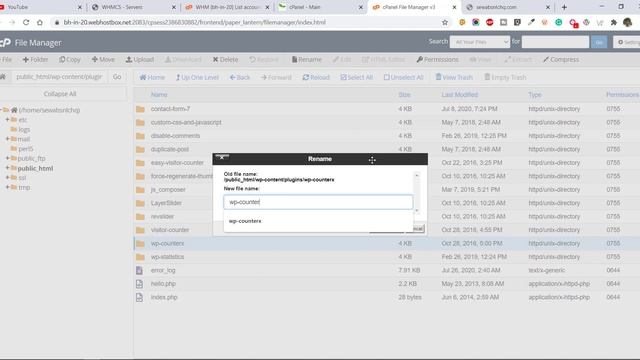Open a new browser tab
Image resolution: width=640 pixels, height=360 pixels.
pyautogui.click(x=564, y=7)
